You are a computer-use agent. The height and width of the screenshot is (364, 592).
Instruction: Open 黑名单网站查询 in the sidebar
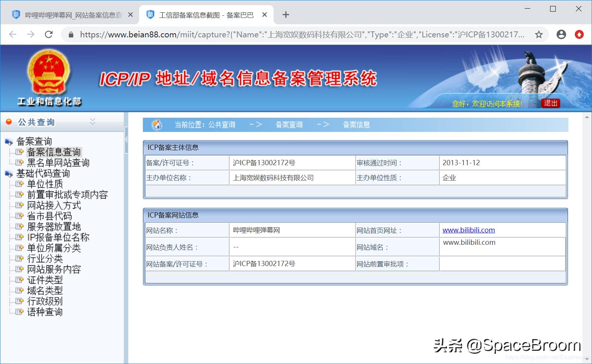[58, 163]
